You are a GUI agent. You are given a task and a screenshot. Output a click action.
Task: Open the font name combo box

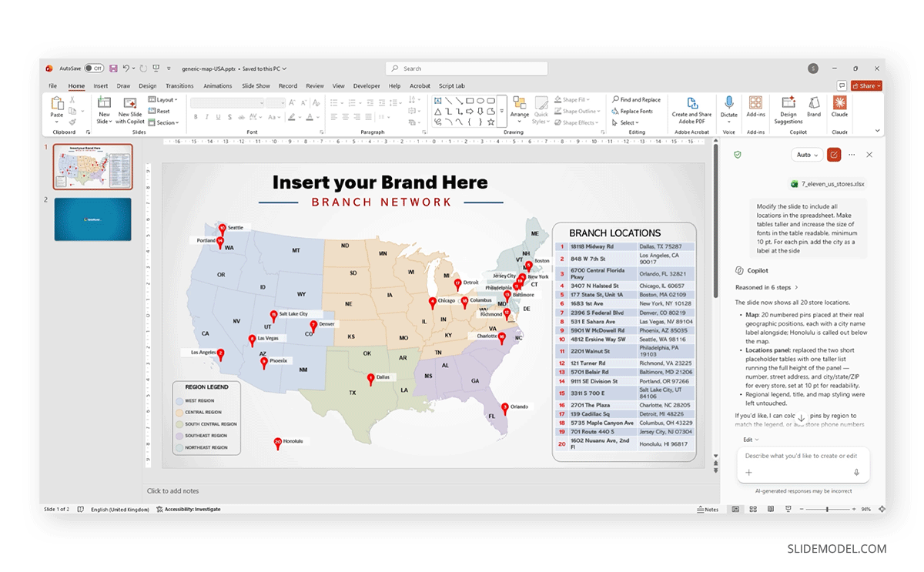coord(226,102)
